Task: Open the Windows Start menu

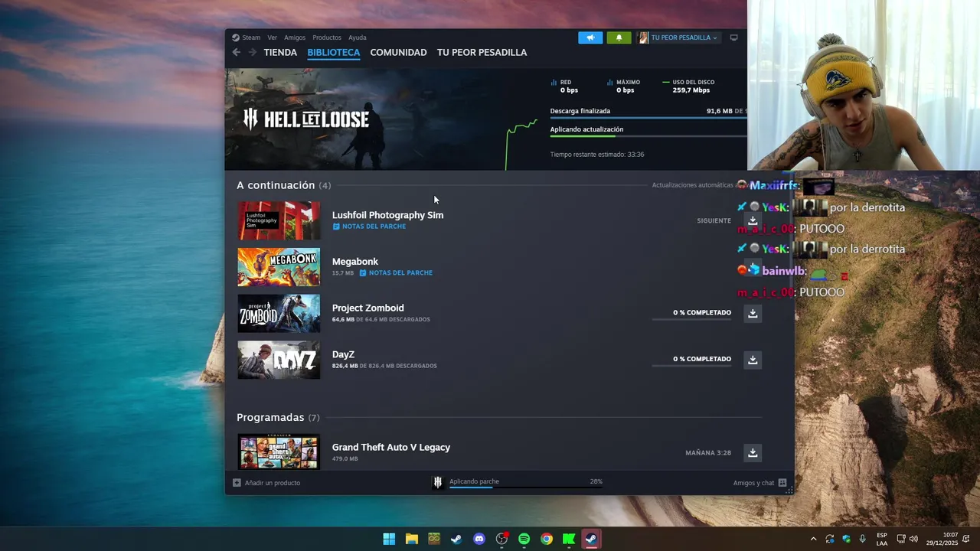Action: pyautogui.click(x=389, y=539)
